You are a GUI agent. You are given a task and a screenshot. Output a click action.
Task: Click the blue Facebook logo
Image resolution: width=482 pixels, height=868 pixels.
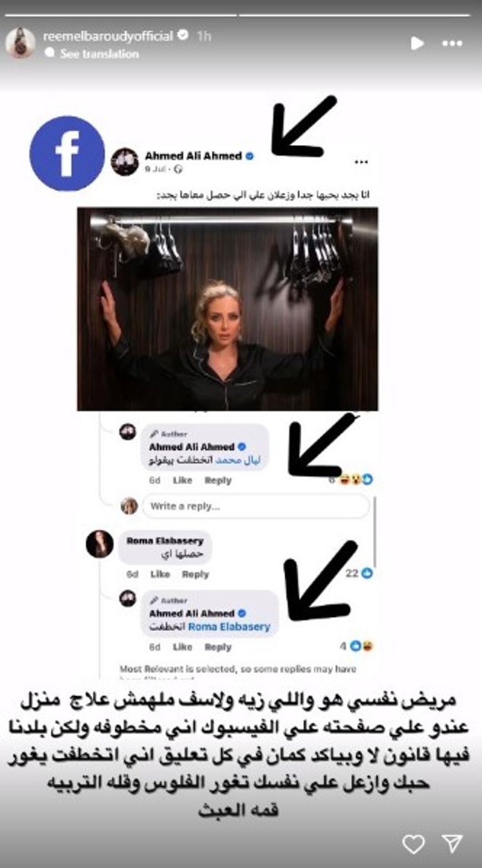[67, 153]
